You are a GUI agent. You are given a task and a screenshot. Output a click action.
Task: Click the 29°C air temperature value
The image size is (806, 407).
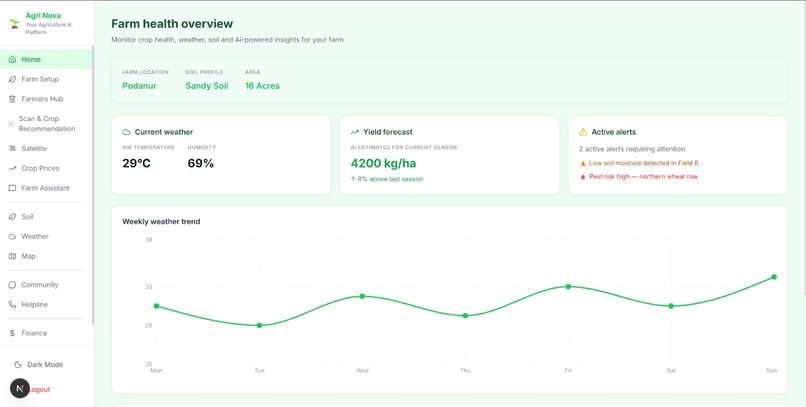[137, 163]
